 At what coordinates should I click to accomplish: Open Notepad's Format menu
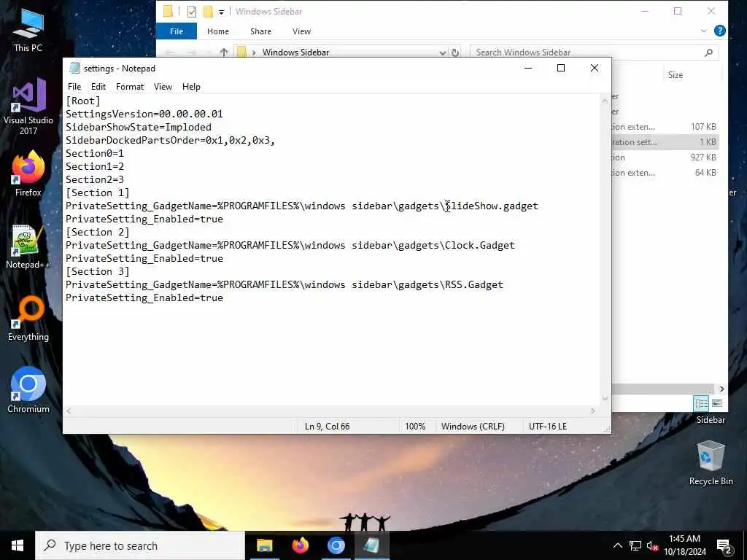coord(130,87)
